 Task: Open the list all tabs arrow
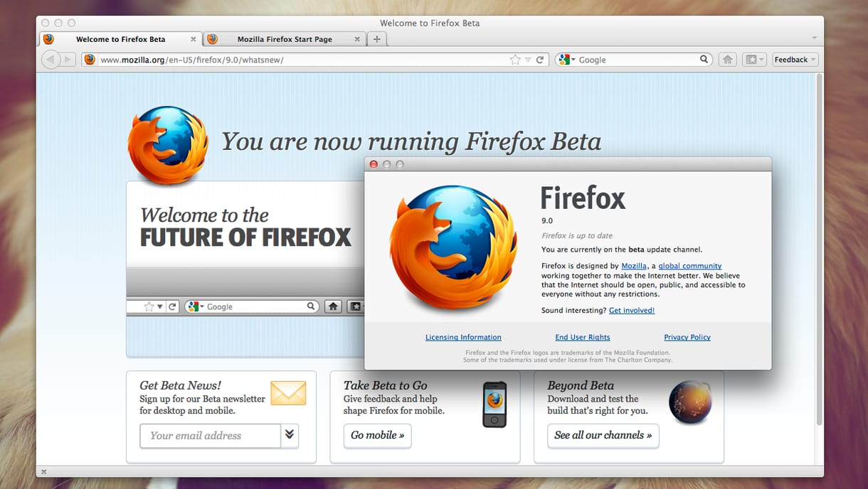click(x=814, y=37)
